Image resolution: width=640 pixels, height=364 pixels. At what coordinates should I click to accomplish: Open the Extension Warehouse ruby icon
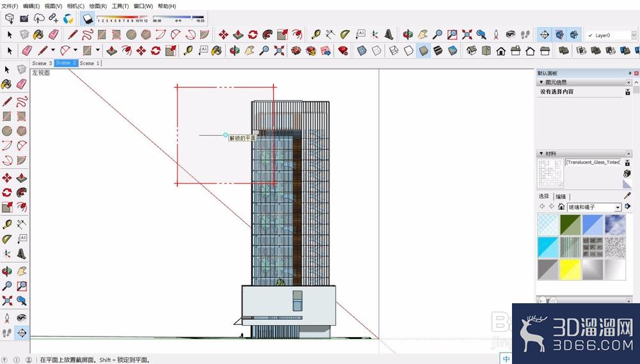point(343,51)
